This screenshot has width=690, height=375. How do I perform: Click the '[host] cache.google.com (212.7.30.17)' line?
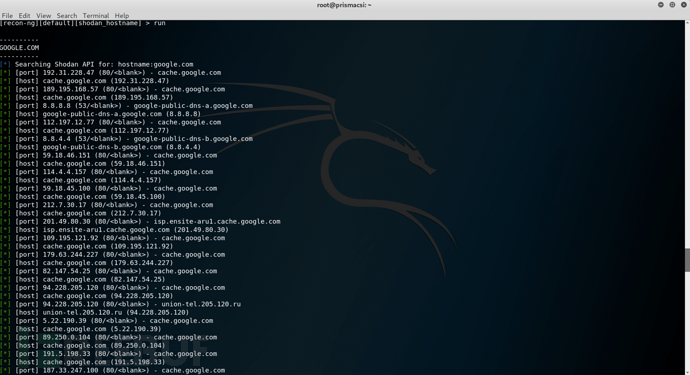click(x=81, y=213)
